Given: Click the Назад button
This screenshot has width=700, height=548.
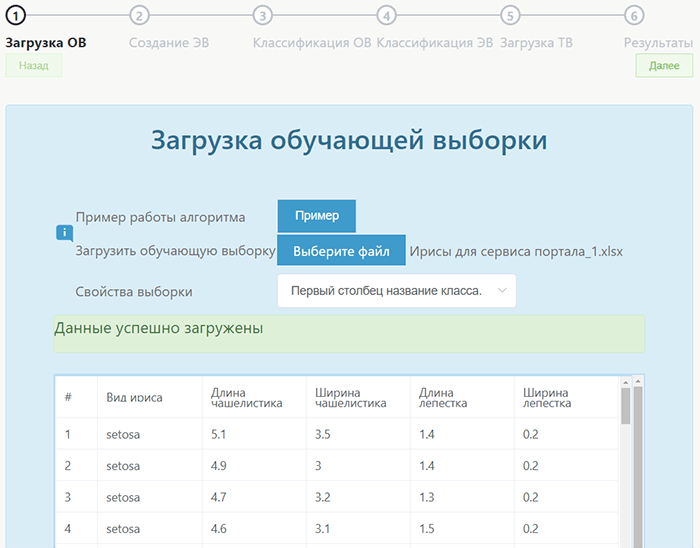Looking at the screenshot, I should tap(33, 66).
